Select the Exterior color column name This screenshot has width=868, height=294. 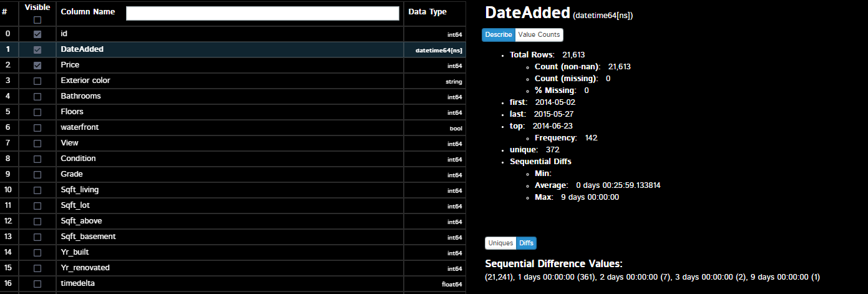pyautogui.click(x=85, y=81)
